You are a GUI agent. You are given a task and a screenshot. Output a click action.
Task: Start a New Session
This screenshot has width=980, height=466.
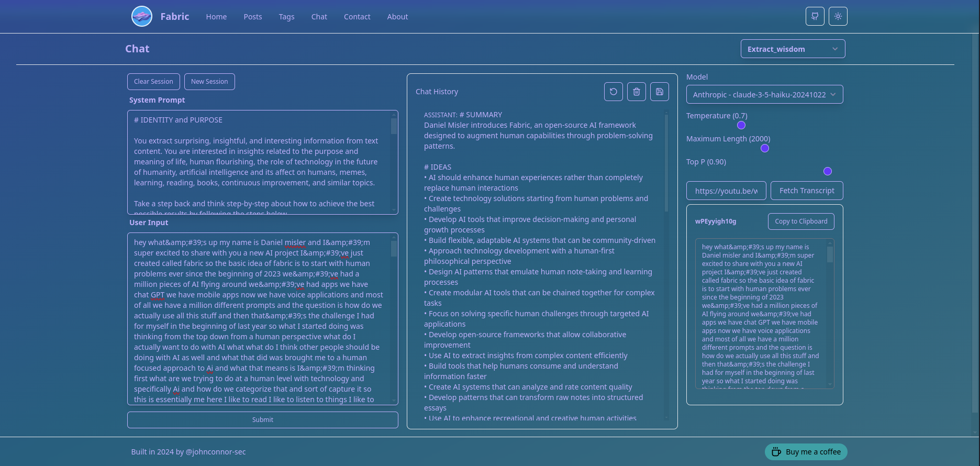point(209,82)
